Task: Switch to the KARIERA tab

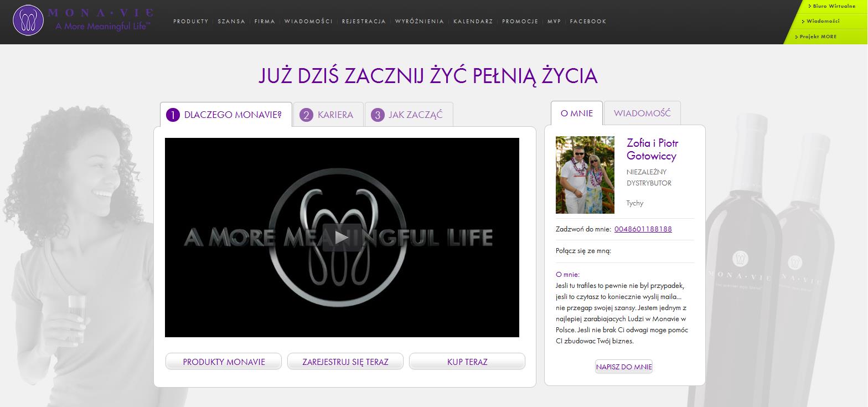Action: click(x=328, y=115)
